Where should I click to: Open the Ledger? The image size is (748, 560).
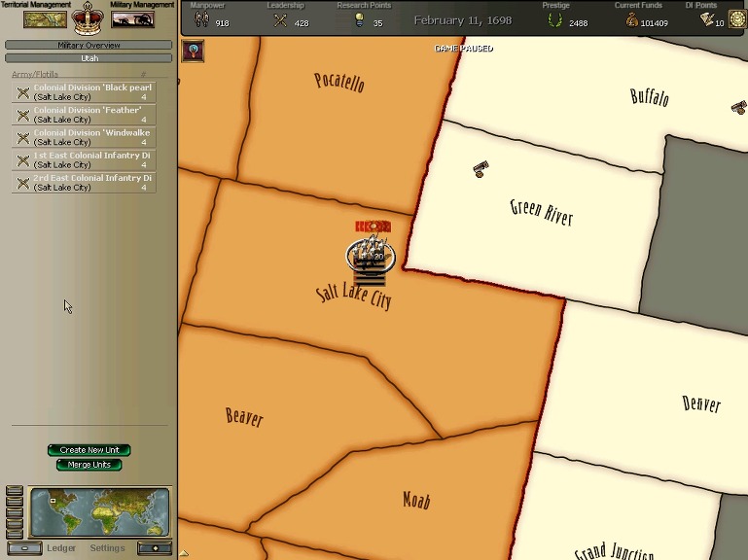(x=61, y=548)
